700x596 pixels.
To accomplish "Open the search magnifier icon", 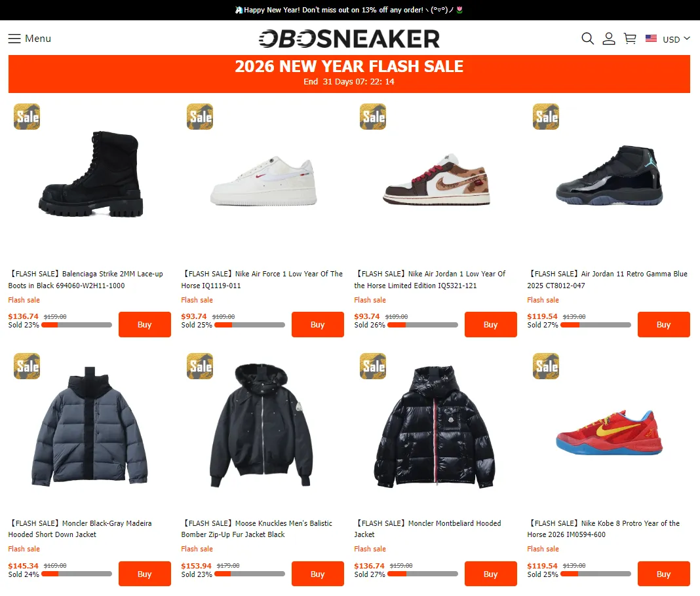I will [587, 39].
